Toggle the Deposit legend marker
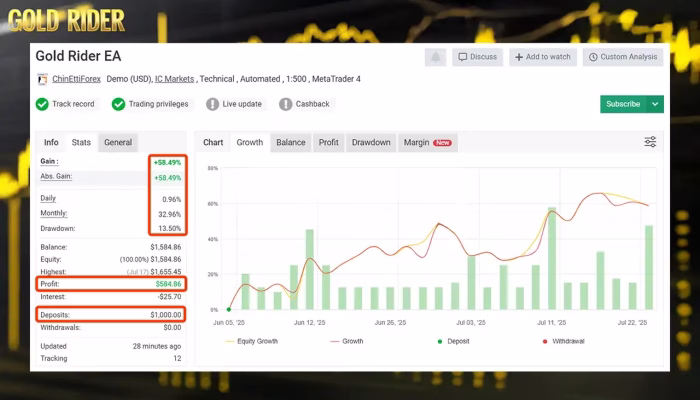 (x=453, y=341)
